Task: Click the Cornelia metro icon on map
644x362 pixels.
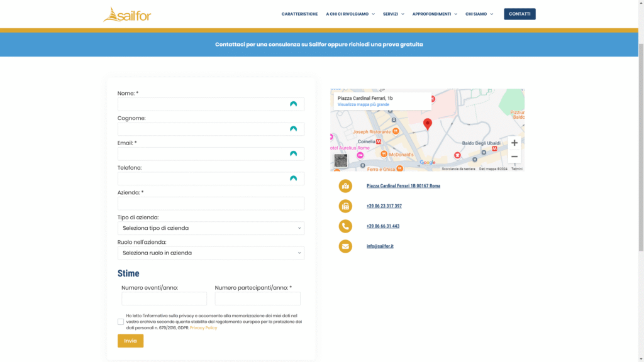Action: [379, 141]
